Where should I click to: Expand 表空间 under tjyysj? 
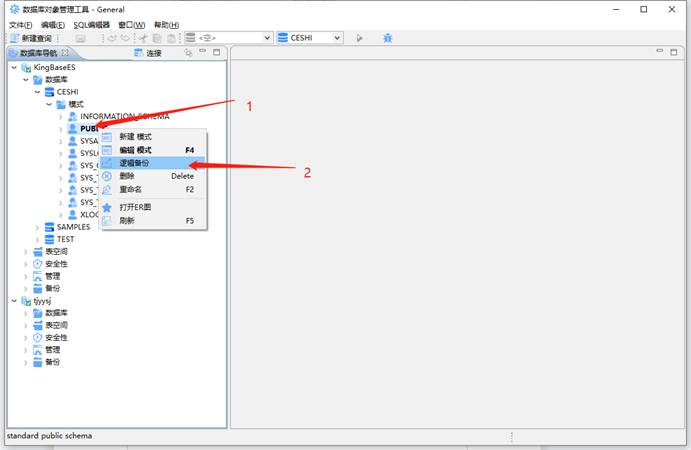[26, 326]
